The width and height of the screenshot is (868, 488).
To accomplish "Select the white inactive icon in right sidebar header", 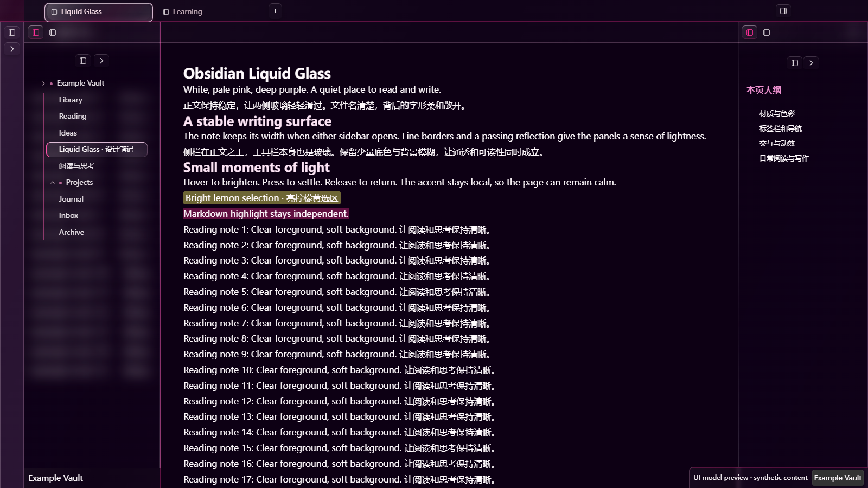I will 767,33.
